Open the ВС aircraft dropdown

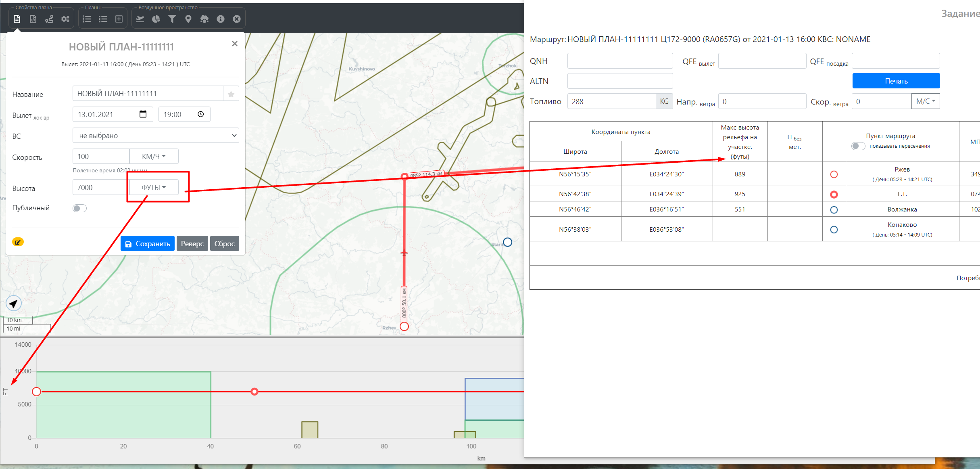point(156,136)
